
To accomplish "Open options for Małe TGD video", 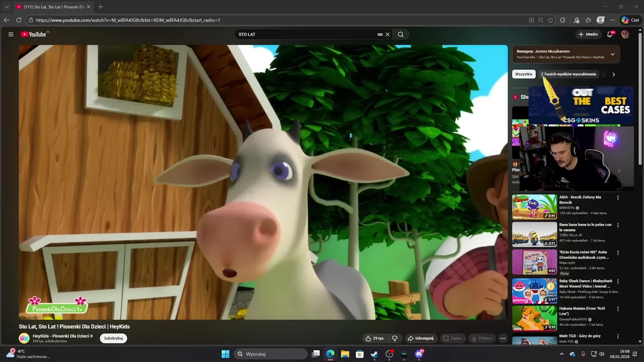I will point(618,337).
